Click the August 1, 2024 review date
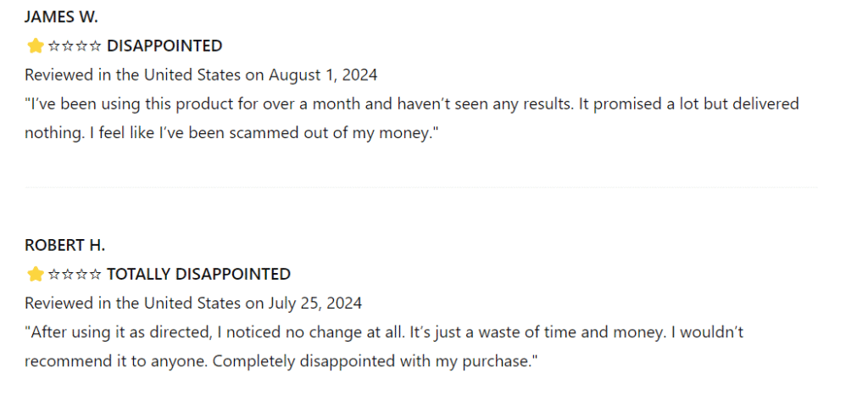 pyautogui.click(x=323, y=75)
